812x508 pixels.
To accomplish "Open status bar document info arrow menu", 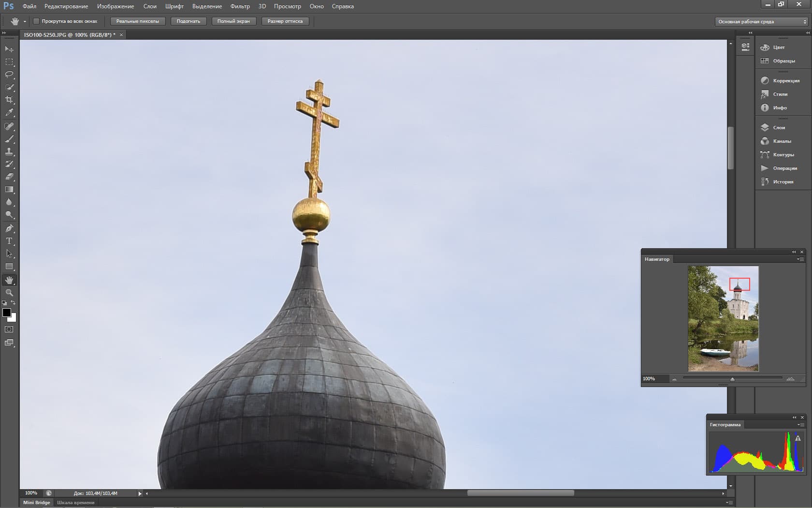I will click(140, 493).
